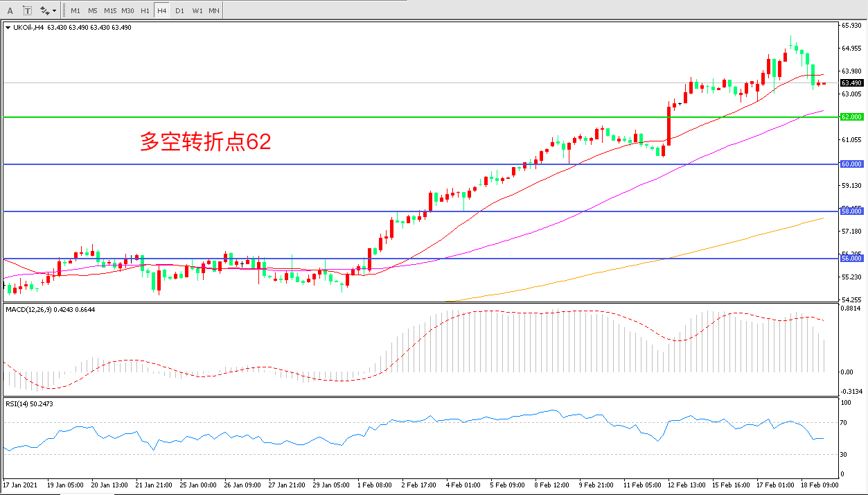Viewport: 868px width, 495px height.
Task: Click the green 62.000 price level label
Action: (851, 117)
